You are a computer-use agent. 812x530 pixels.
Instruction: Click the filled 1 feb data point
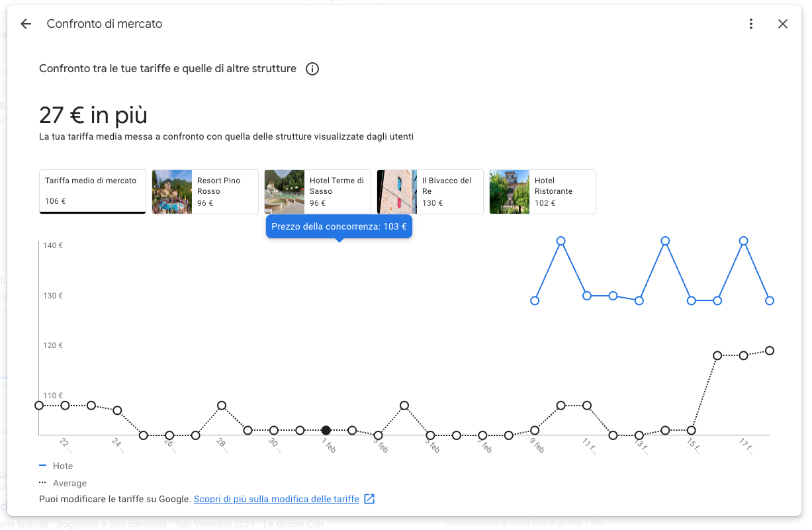click(x=326, y=430)
